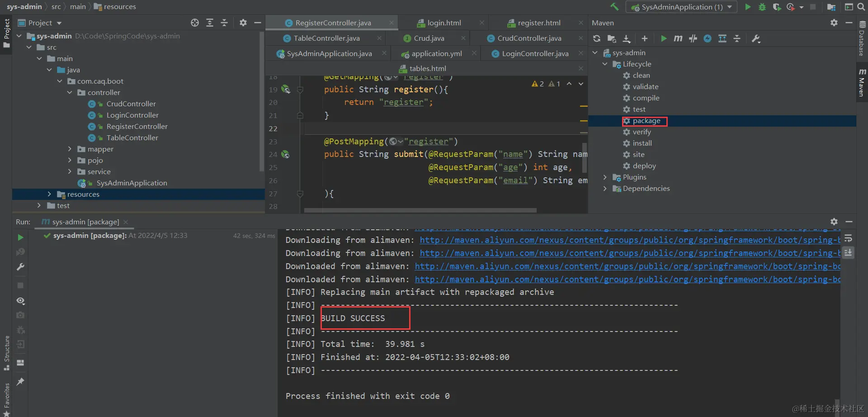Select the CrudController class in Project tree
Viewport: 868px width, 417px height.
point(131,104)
